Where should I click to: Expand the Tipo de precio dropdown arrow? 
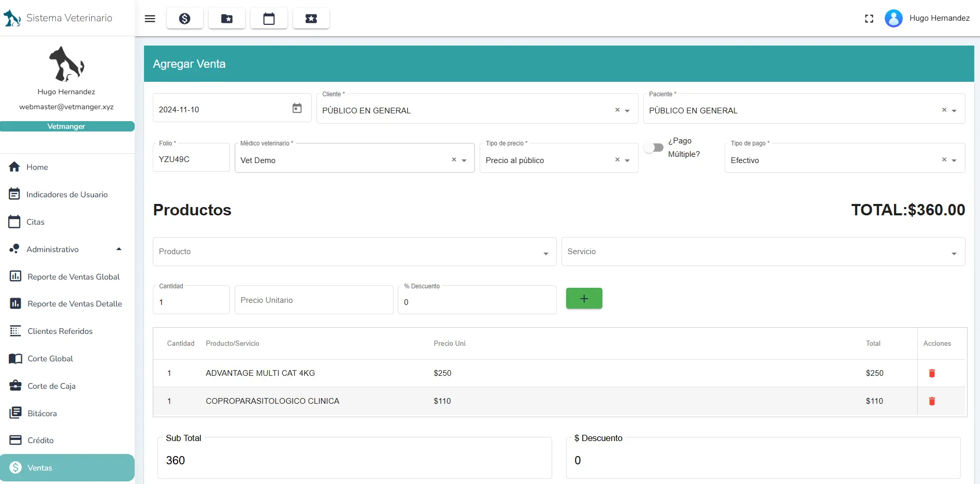627,160
